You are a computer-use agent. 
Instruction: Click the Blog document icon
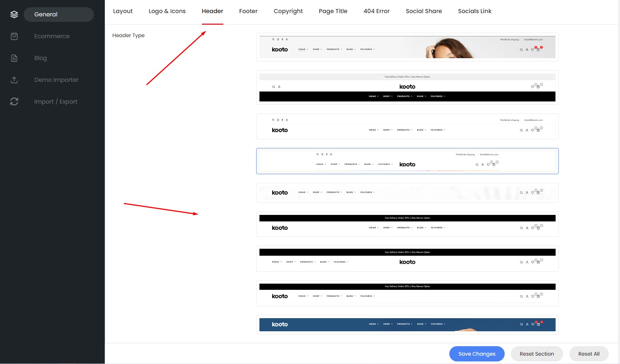14,58
